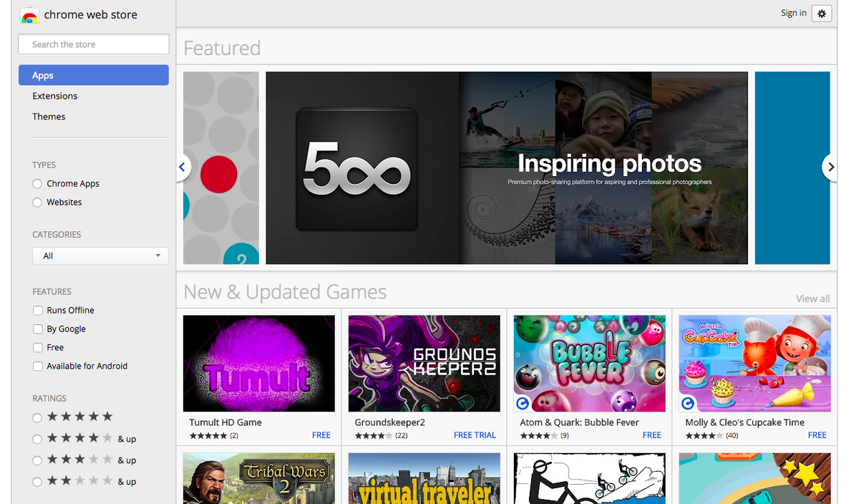Focus the Search the store field
Viewport: 859px width, 504px height.
tap(94, 44)
